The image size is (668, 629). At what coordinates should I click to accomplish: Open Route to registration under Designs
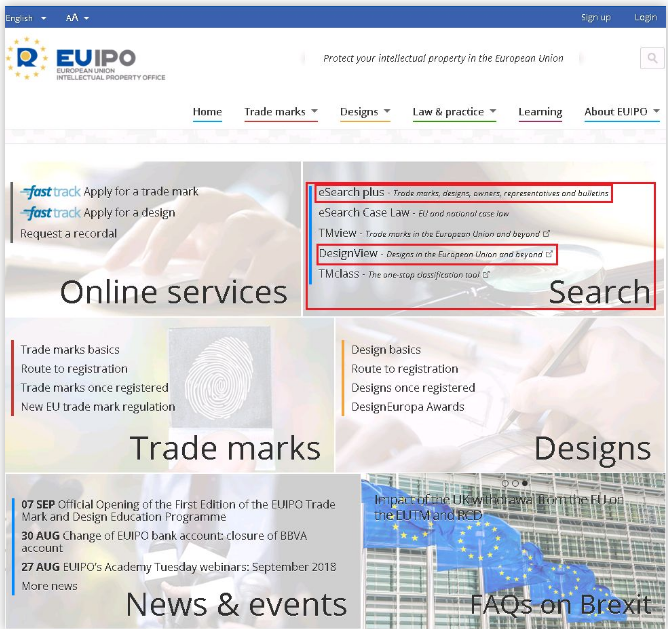(404, 369)
